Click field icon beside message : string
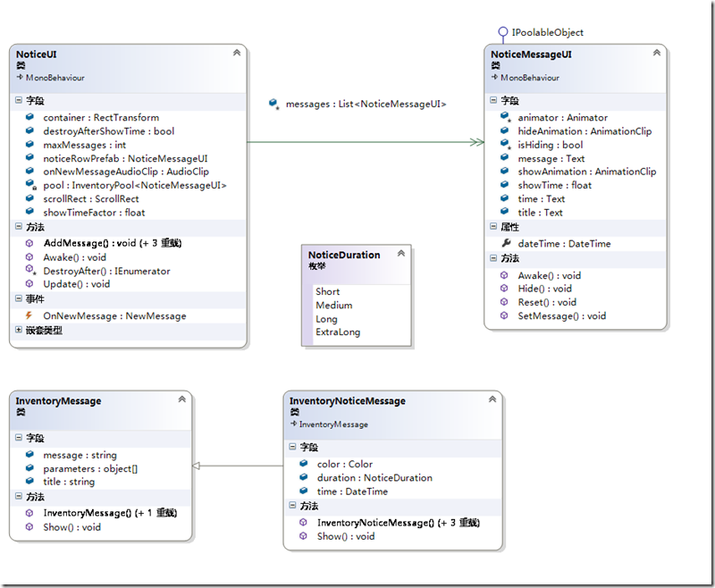The image size is (715, 588). click(x=31, y=453)
